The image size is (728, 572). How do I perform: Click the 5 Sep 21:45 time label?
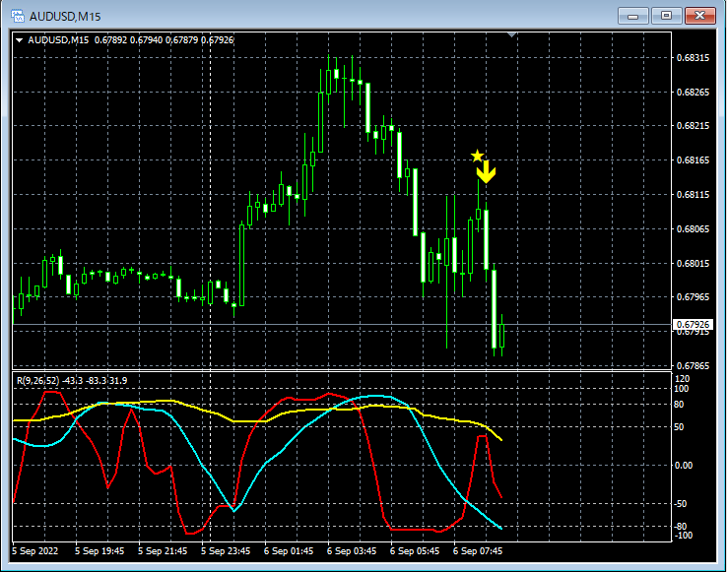tap(163, 551)
